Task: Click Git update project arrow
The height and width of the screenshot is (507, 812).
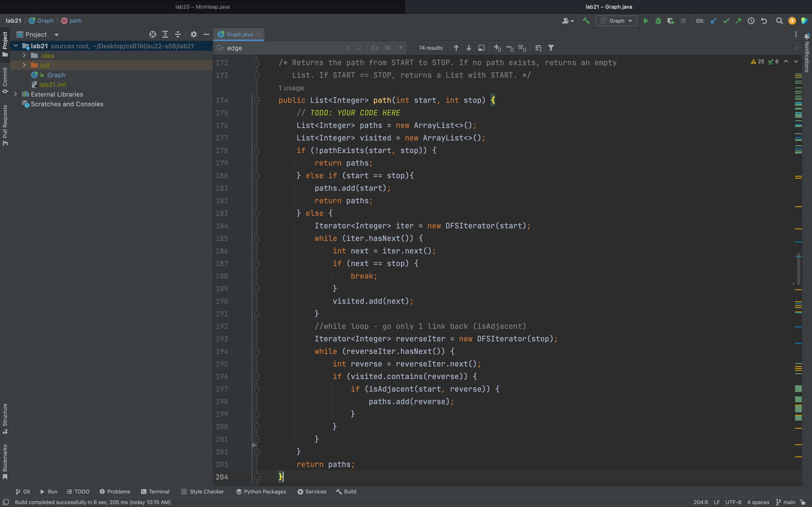Action: point(713,21)
